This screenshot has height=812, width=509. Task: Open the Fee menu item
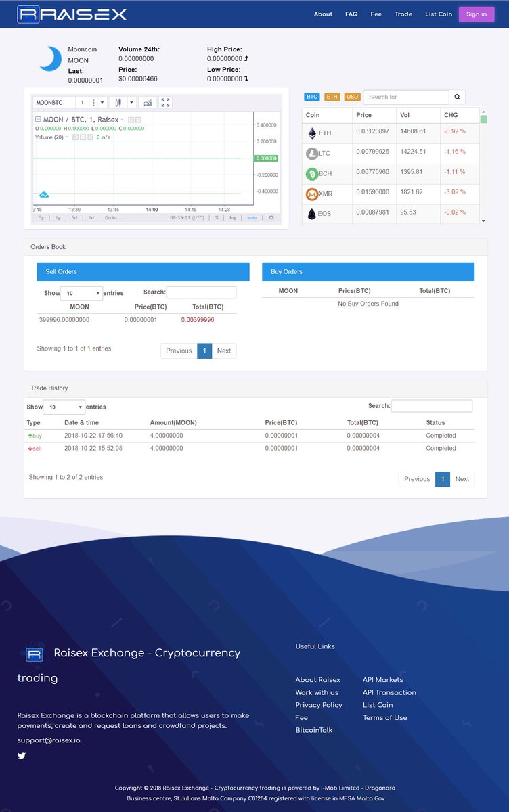coord(376,14)
